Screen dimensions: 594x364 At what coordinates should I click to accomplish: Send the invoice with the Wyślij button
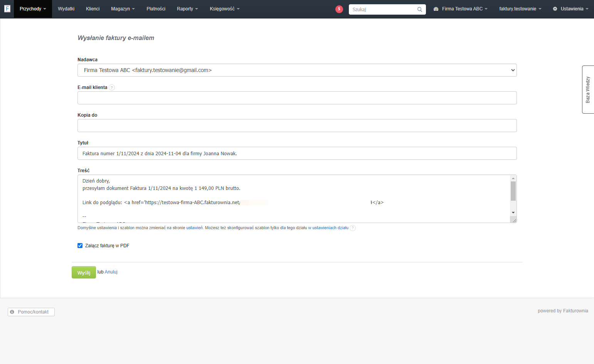point(84,272)
